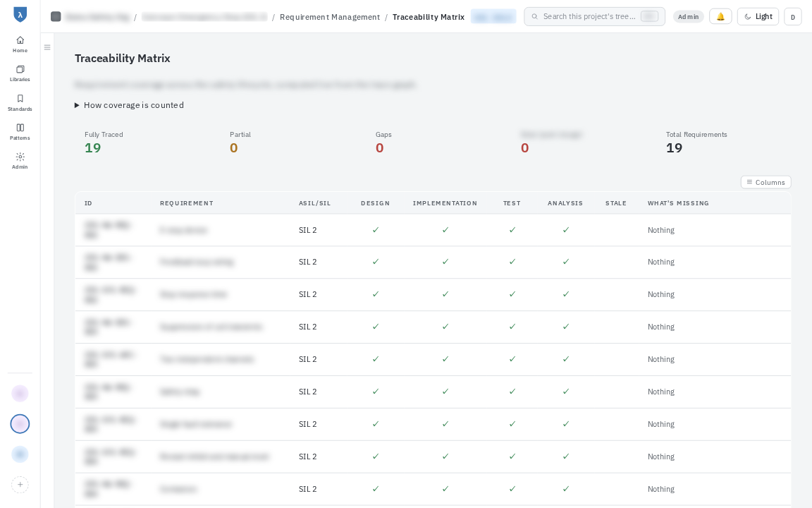The width and height of the screenshot is (812, 508).
Task: Open Patterns from the sidebar
Action: [20, 132]
